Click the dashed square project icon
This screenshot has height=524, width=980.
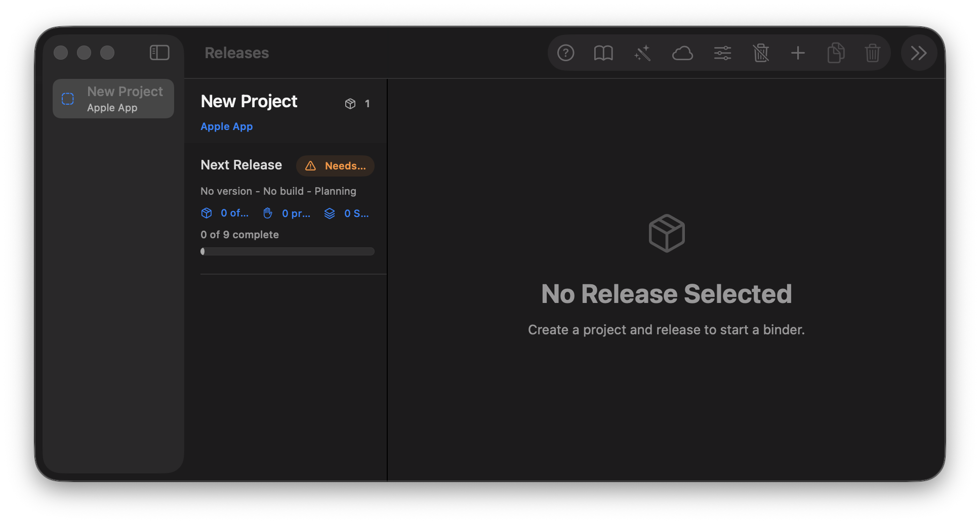[68, 99]
